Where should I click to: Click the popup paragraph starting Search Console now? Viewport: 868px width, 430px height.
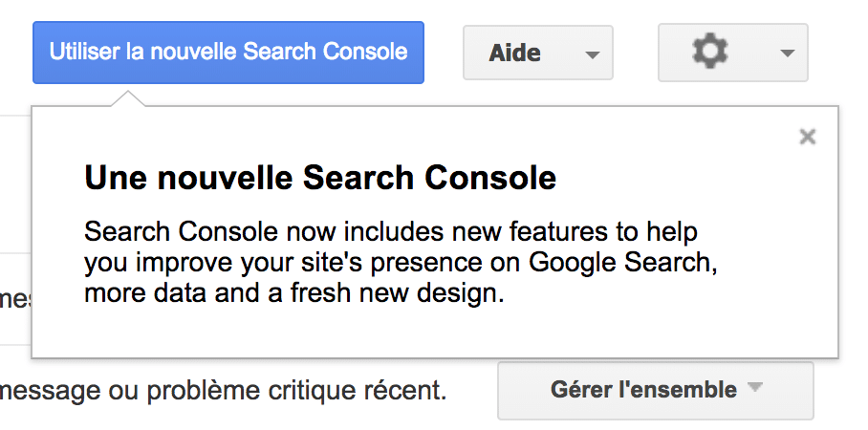(401, 263)
